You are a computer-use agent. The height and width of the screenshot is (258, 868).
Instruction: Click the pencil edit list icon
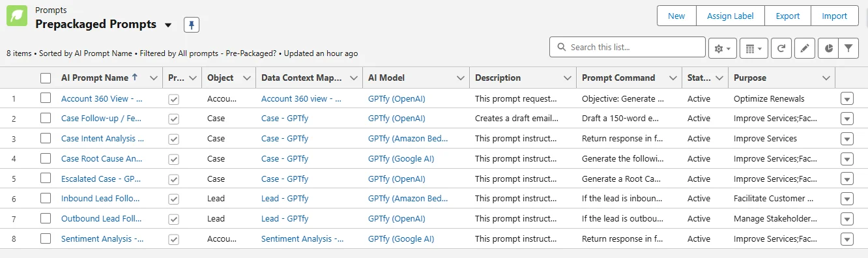coord(805,48)
